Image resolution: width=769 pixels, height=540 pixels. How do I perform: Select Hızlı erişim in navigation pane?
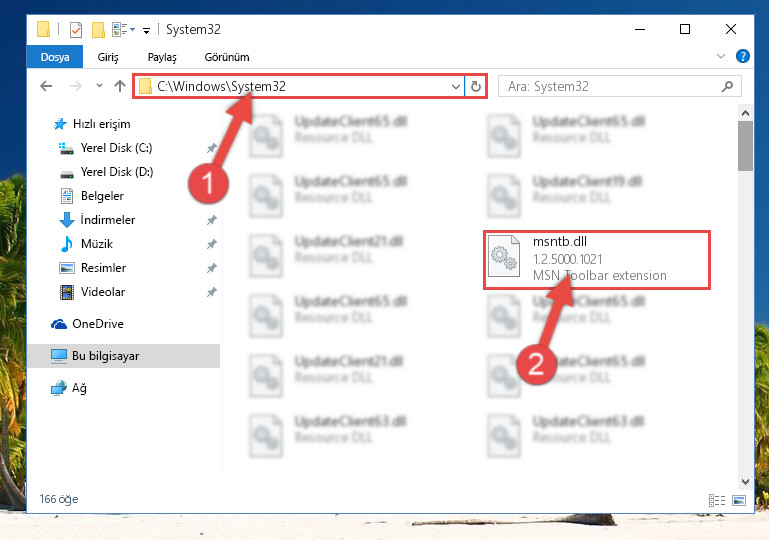(x=102, y=124)
